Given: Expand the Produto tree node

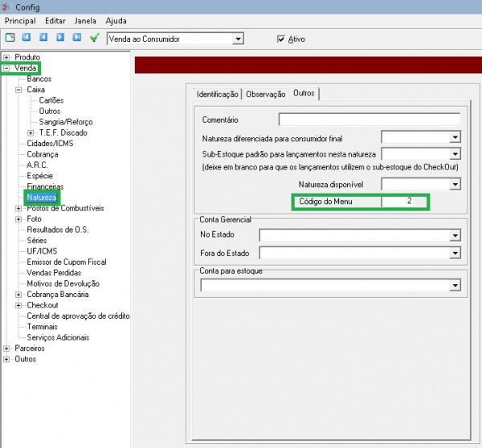Looking at the screenshot, I should pos(6,57).
